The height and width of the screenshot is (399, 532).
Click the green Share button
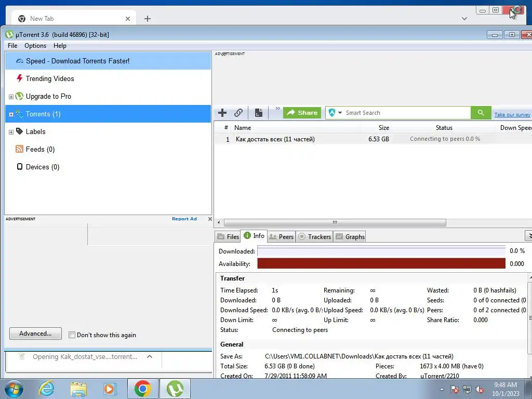click(x=302, y=113)
